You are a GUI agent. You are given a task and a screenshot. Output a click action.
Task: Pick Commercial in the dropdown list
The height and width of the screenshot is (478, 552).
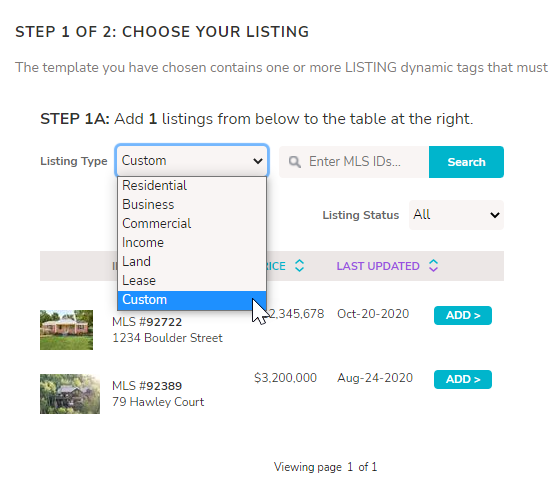(192, 224)
